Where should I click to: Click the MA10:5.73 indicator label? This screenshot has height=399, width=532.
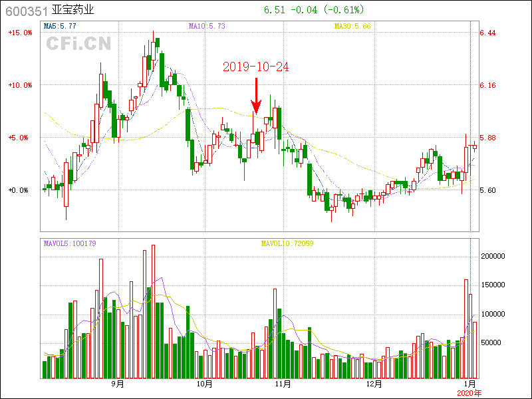click(207, 26)
